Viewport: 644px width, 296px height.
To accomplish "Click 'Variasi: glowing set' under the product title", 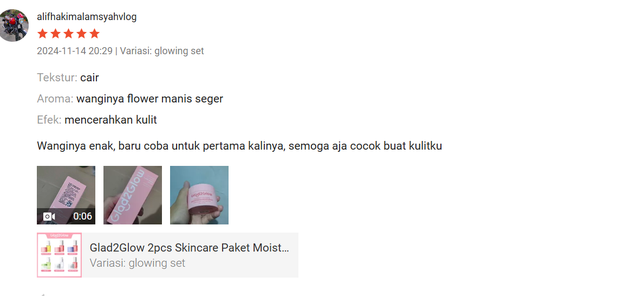I will tap(137, 263).
